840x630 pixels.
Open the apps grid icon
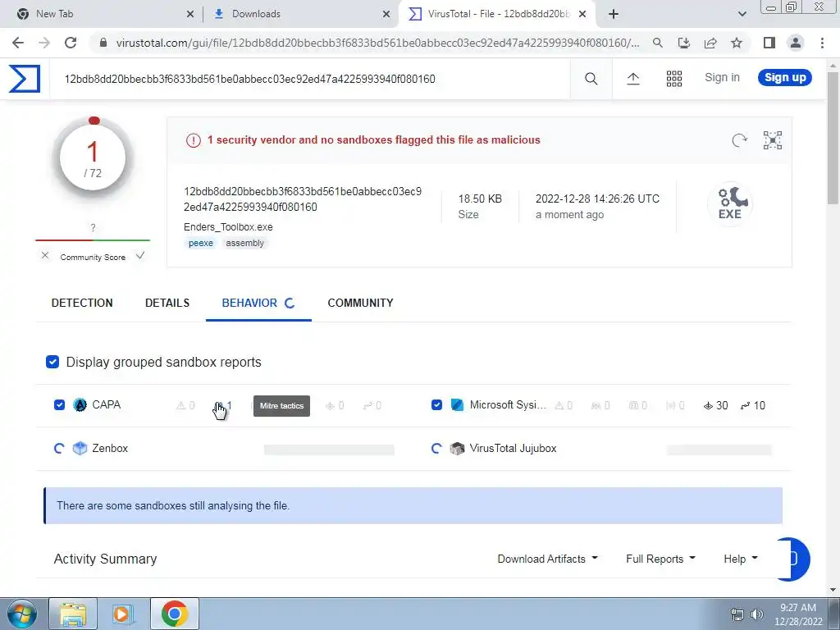point(674,79)
